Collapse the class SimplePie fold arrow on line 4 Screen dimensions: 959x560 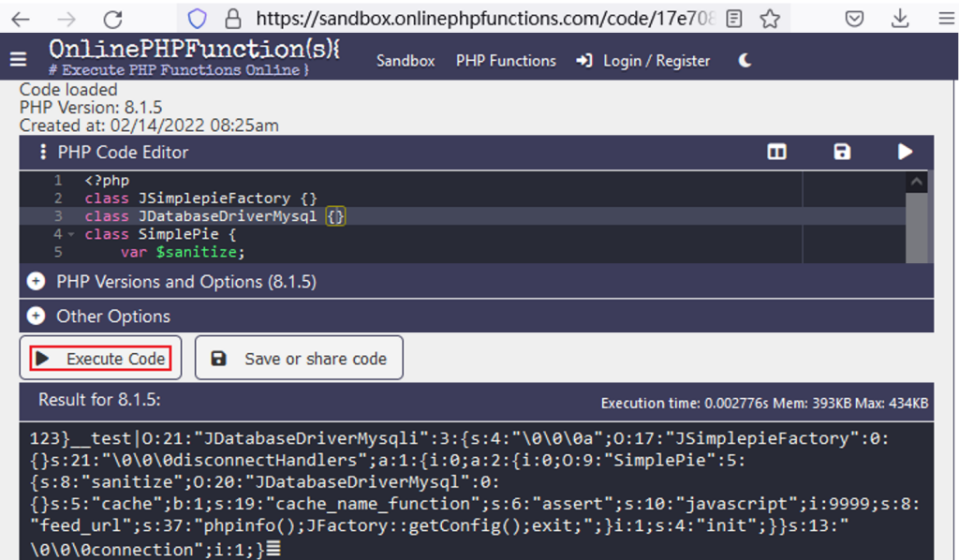pyautogui.click(x=71, y=234)
